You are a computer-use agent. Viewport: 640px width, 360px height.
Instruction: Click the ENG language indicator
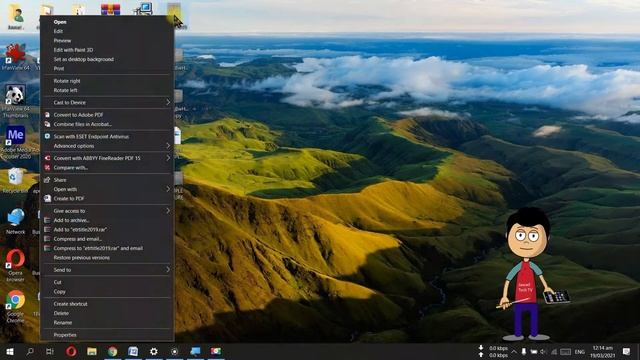tap(580, 351)
